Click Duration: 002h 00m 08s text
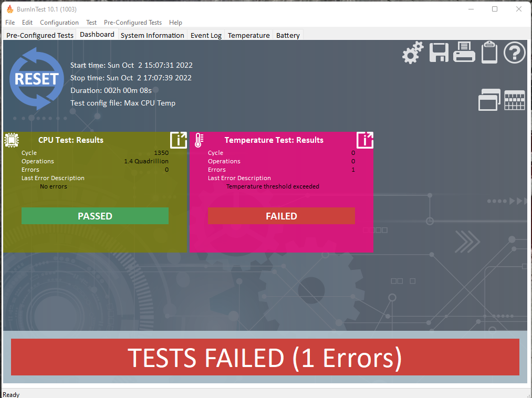This screenshot has height=398, width=532. (111, 90)
